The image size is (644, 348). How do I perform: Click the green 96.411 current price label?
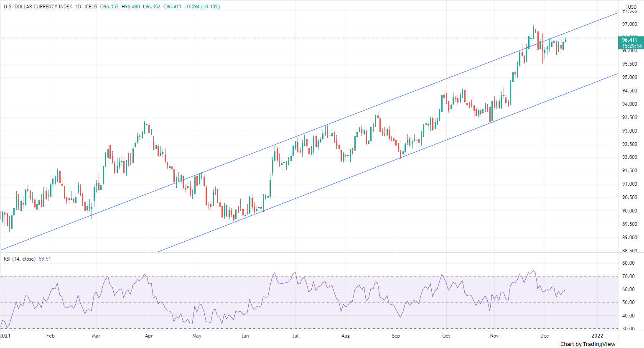(x=630, y=40)
